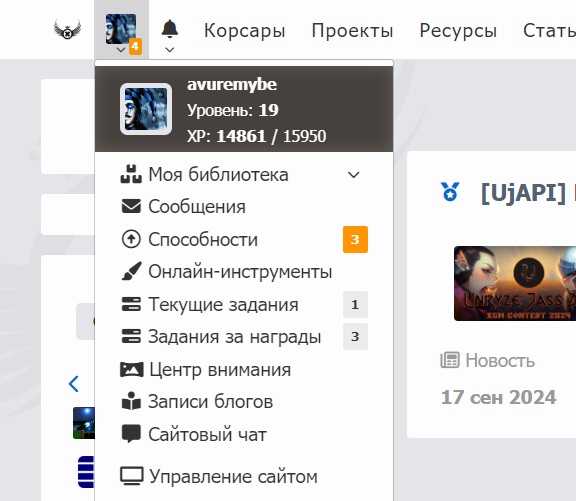
Task: Click the Способности up-arrow icon
Action: pos(131,239)
